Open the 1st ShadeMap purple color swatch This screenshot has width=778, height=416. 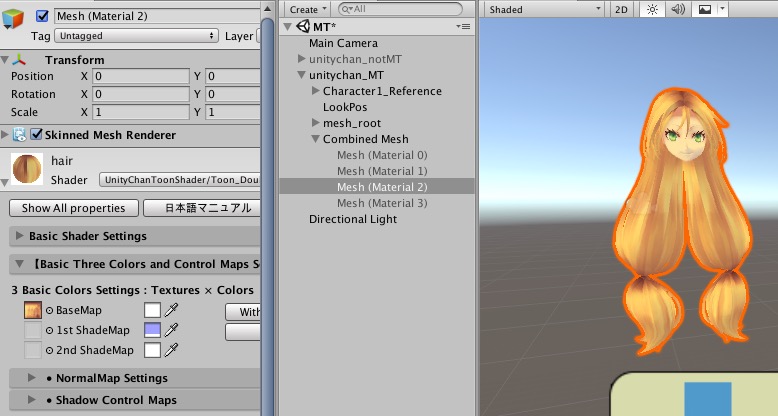152,330
